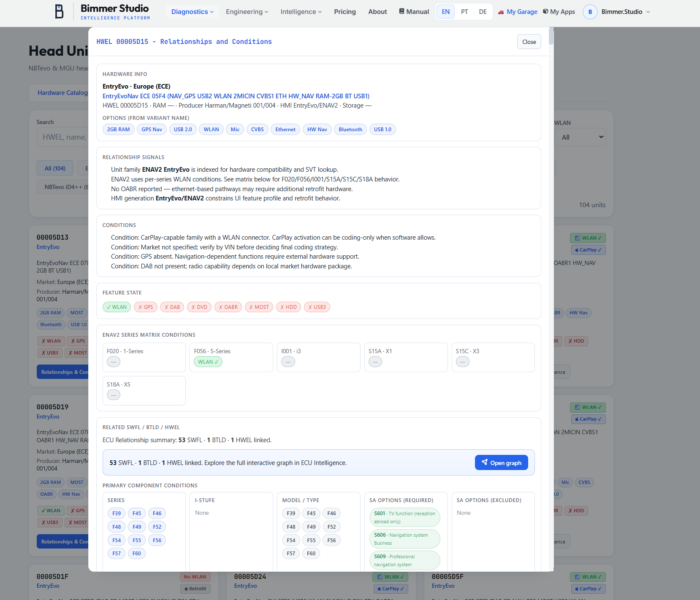Click the GPS Nav option chip
The image size is (700, 600).
pyautogui.click(x=152, y=130)
